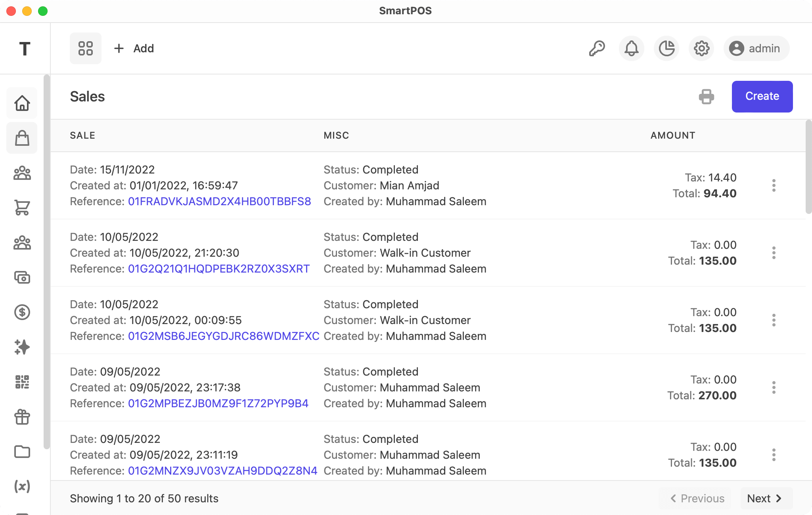Click the QR code sidebar icon

tap(22, 382)
